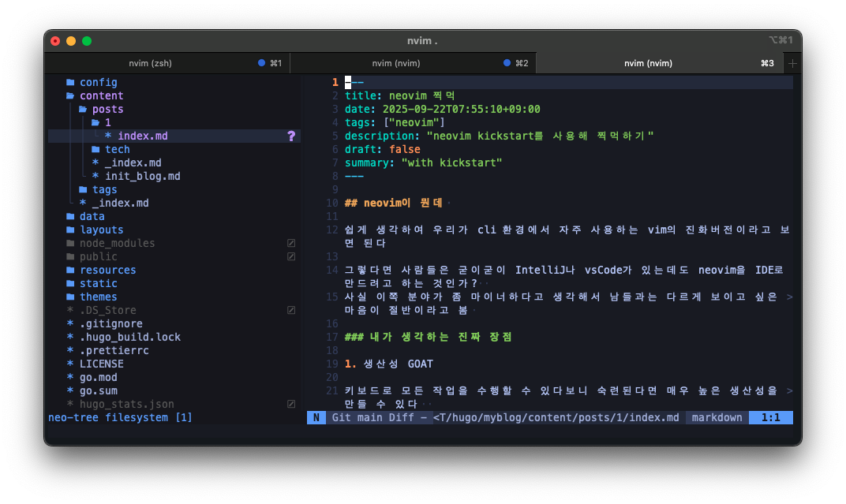
Task: Click the file icon beside go.mod
Action: click(x=69, y=377)
